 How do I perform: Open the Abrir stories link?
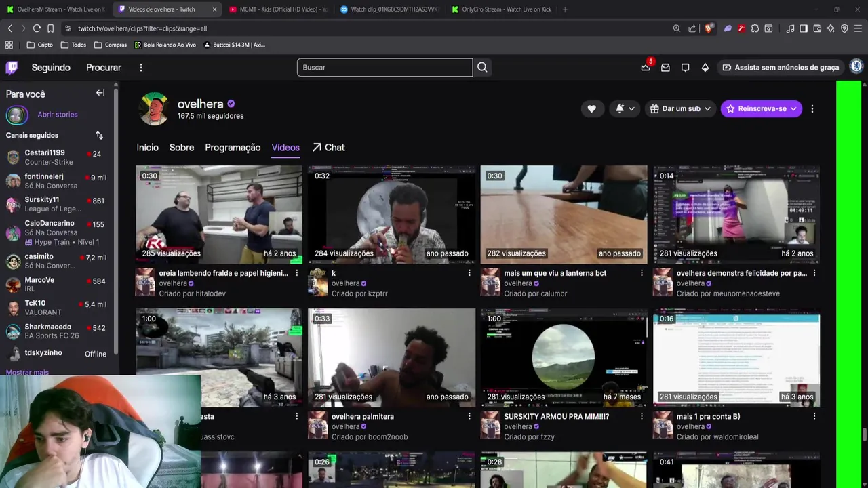tap(58, 115)
